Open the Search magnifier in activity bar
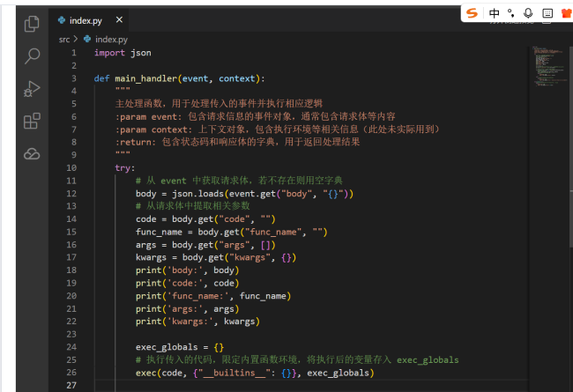This screenshot has width=573, height=392. (x=32, y=56)
